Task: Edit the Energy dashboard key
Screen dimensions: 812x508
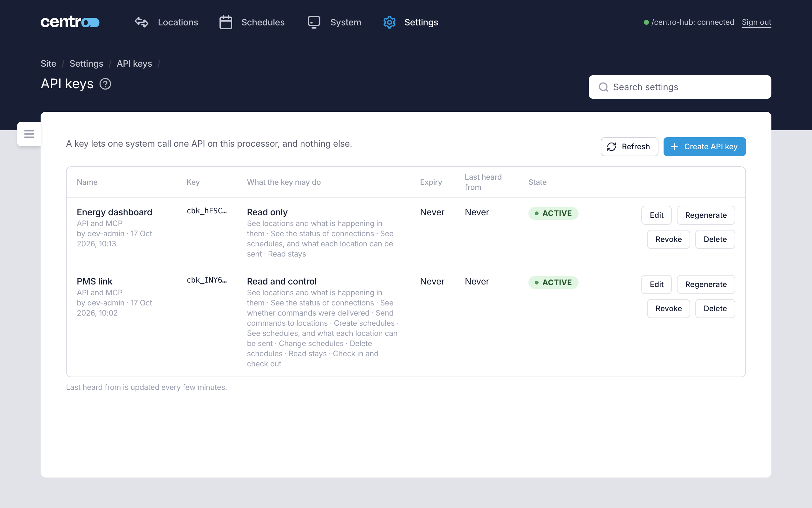Action: point(656,215)
